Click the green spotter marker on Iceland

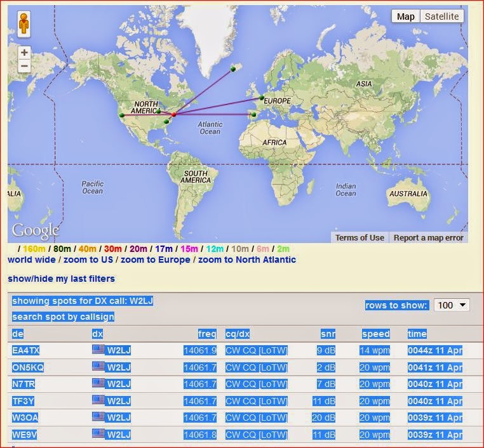(x=233, y=69)
